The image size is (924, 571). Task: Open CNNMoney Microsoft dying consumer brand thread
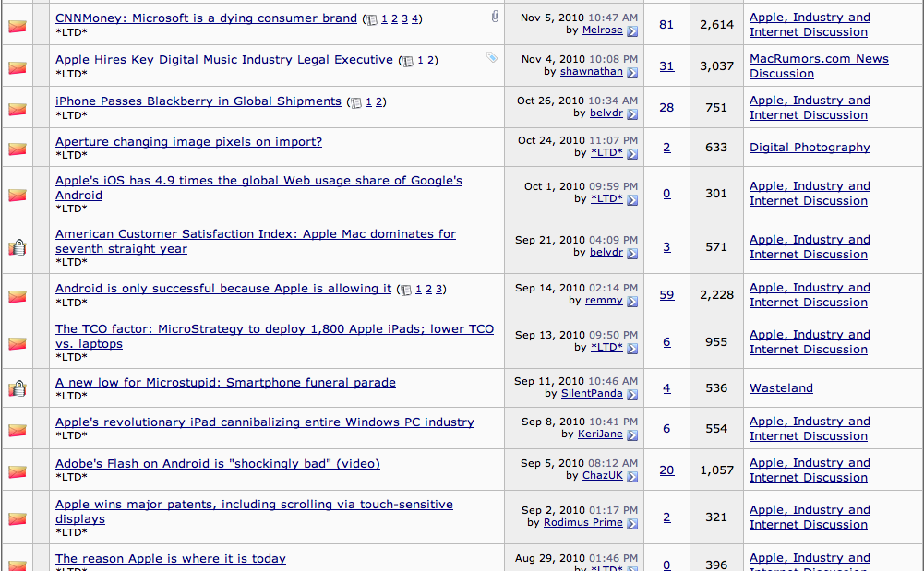click(x=206, y=18)
